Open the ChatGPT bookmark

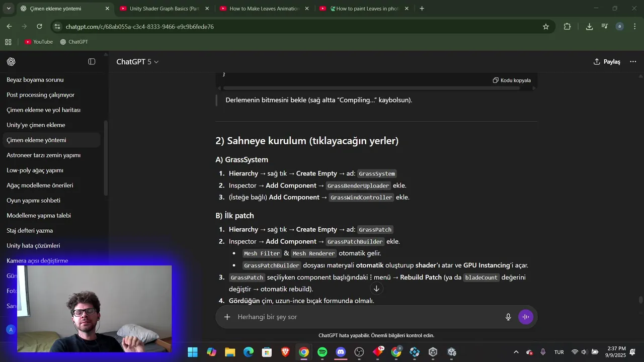pos(74,42)
